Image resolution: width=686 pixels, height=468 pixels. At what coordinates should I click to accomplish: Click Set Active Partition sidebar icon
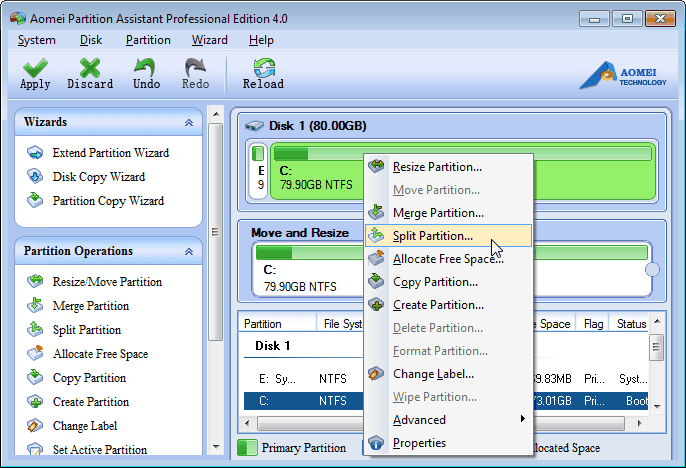[x=35, y=449]
